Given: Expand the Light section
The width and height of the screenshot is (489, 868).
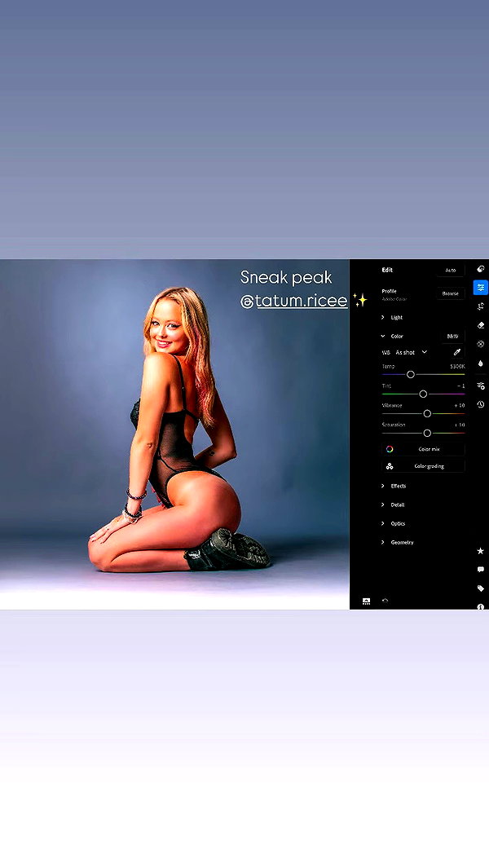Looking at the screenshot, I should pyautogui.click(x=391, y=317).
